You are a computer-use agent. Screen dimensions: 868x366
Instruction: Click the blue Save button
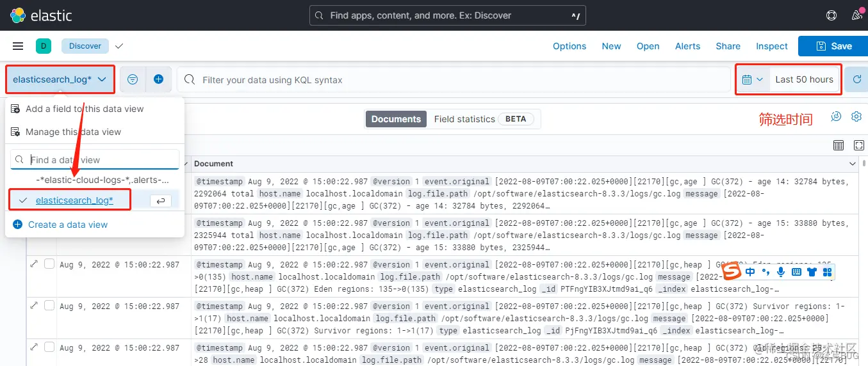click(833, 46)
